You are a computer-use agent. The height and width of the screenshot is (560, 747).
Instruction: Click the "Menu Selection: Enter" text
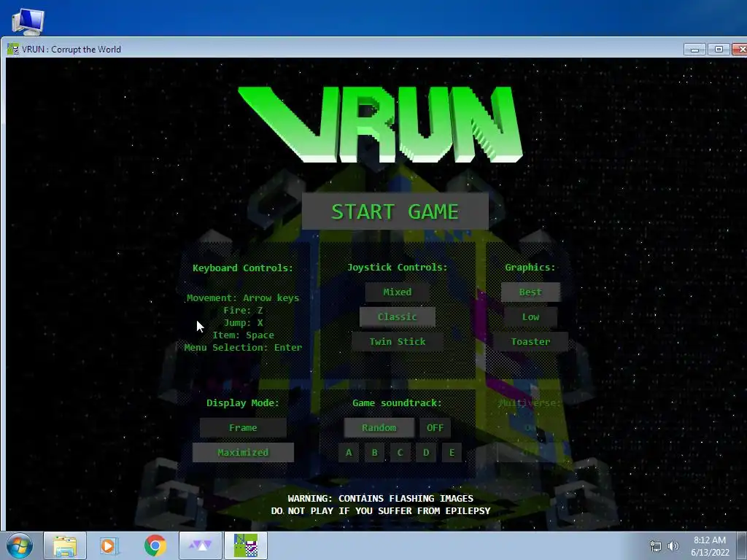point(243,347)
